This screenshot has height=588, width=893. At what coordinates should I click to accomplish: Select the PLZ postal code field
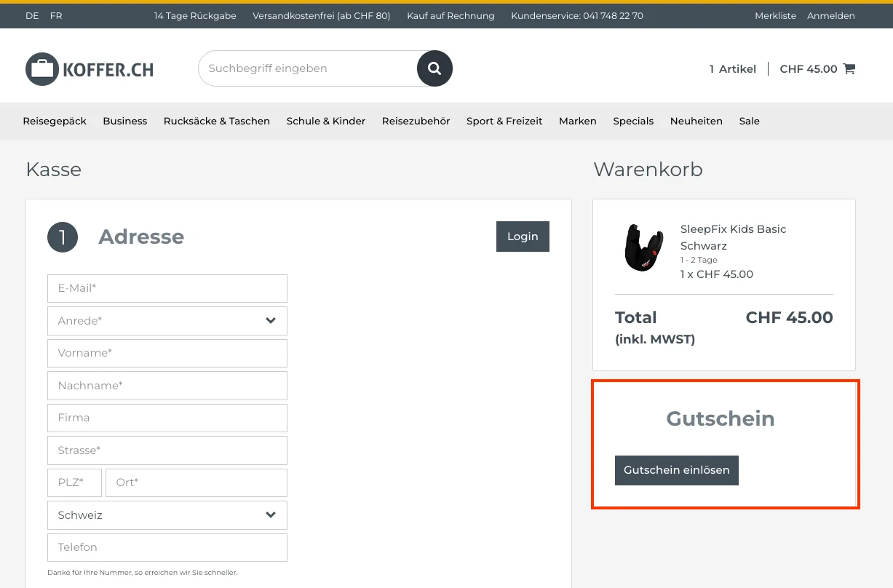(74, 482)
